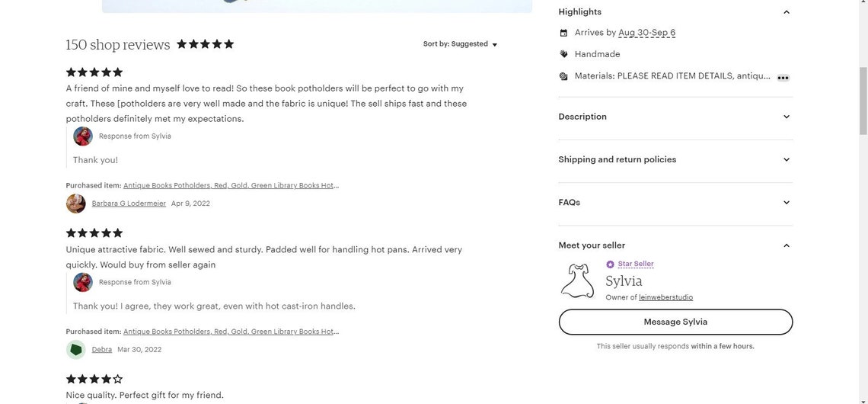Click the five-star rating beside 150 shop reviews
The width and height of the screenshot is (868, 404).
click(x=206, y=44)
